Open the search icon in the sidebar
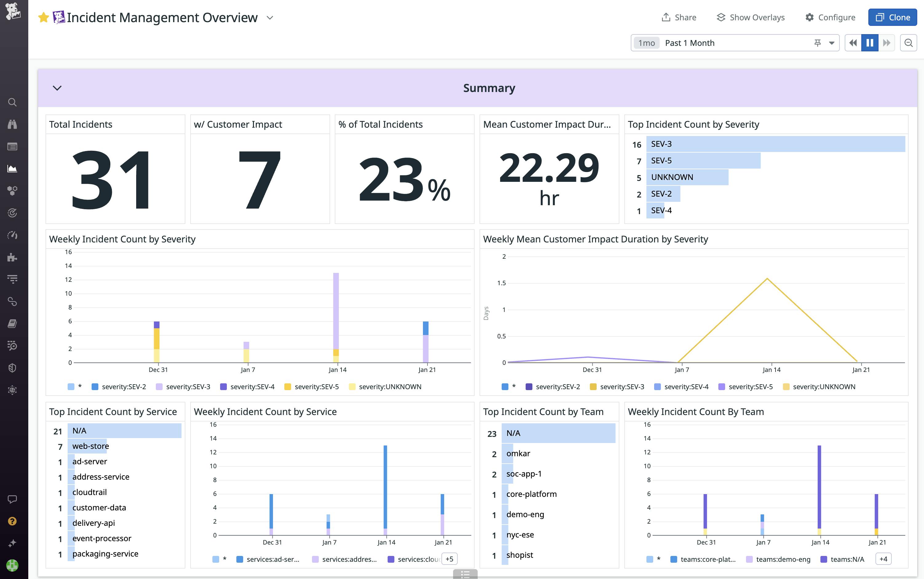Image resolution: width=924 pixels, height=579 pixels. 12,102
